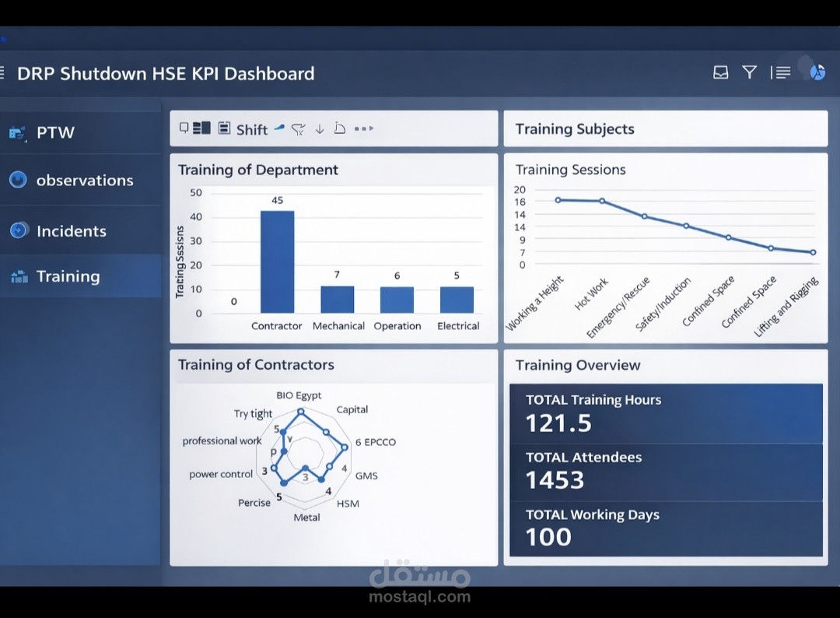
Task: Open the PTW page
Action: coord(80,132)
